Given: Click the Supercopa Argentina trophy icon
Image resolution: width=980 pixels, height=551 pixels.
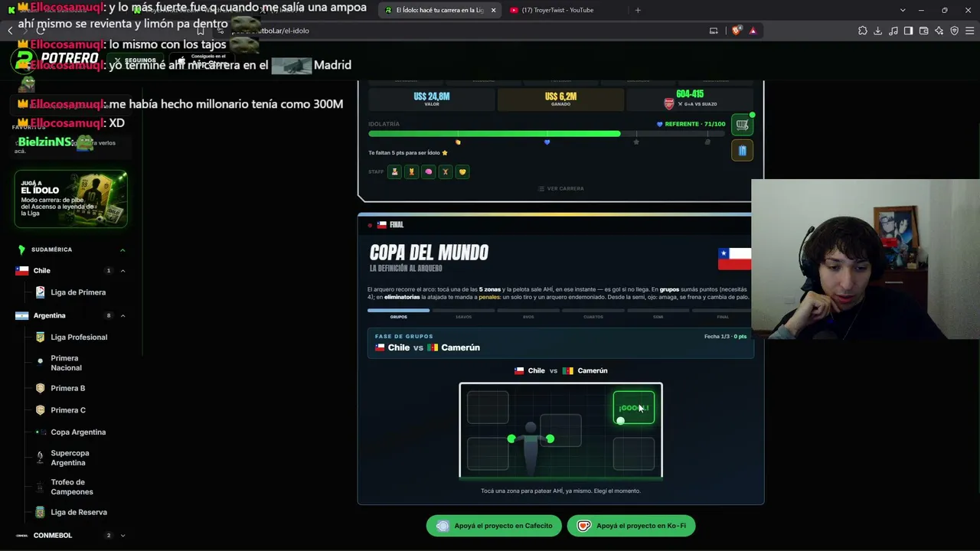Looking at the screenshot, I should (40, 458).
